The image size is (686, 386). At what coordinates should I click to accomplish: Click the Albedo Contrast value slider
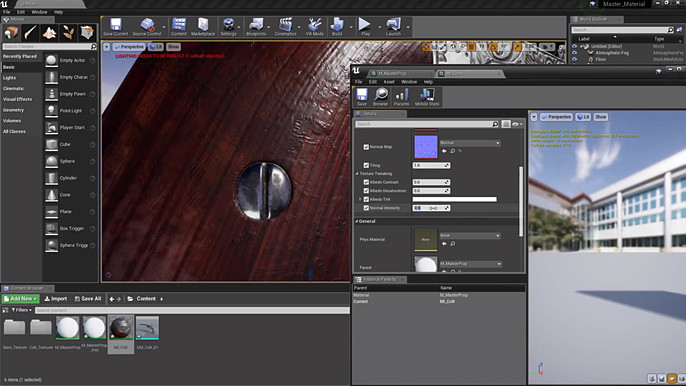pos(431,182)
